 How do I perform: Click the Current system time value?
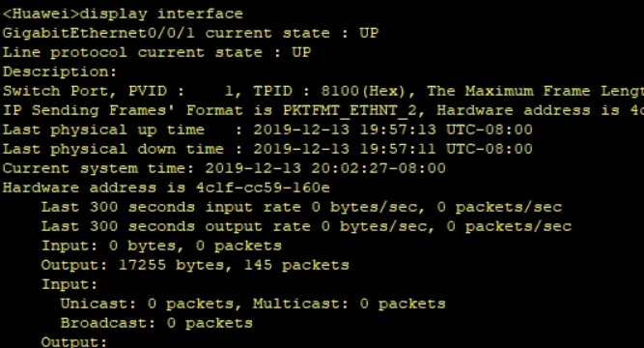(325, 168)
